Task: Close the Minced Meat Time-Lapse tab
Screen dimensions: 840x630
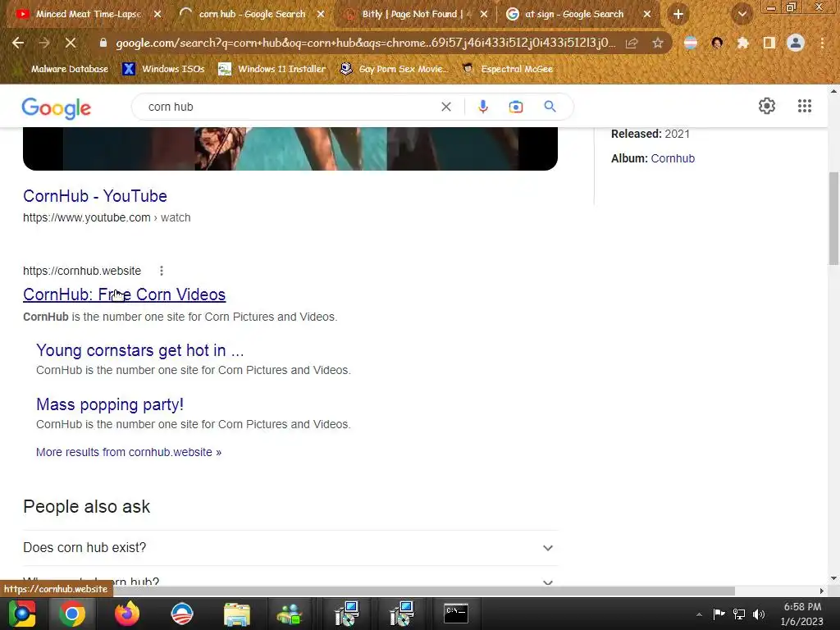Action: (157, 15)
